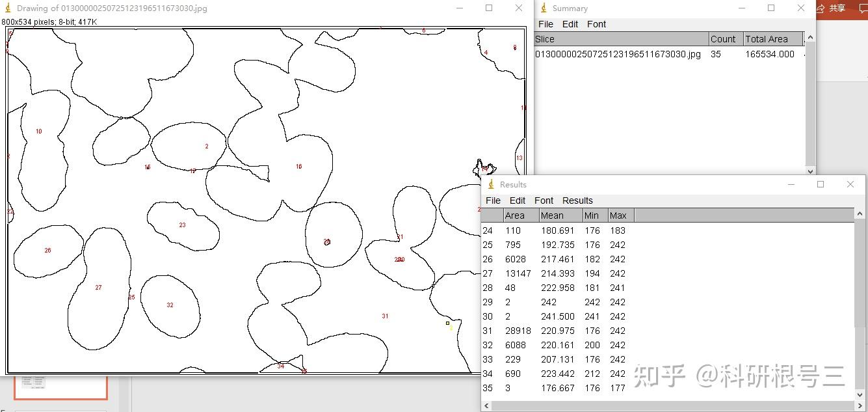Select Results row 31 with area 28918
868x412 pixels.
(668, 331)
